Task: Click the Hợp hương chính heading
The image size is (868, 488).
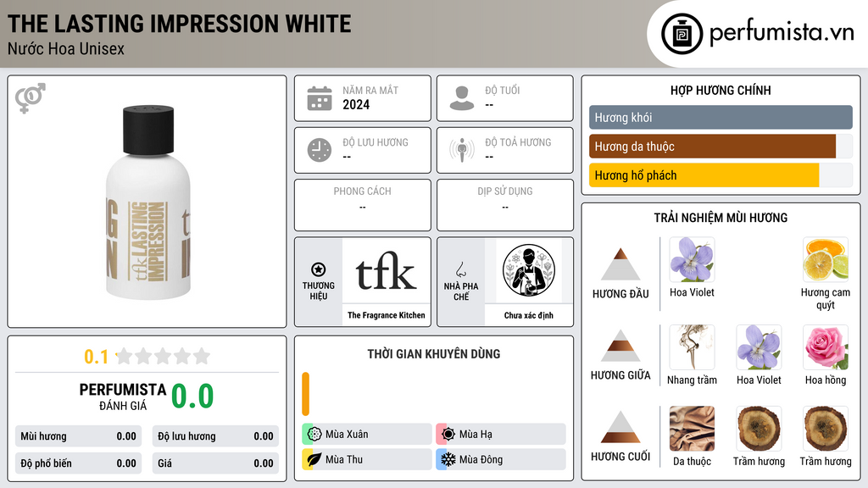Action: [721, 90]
